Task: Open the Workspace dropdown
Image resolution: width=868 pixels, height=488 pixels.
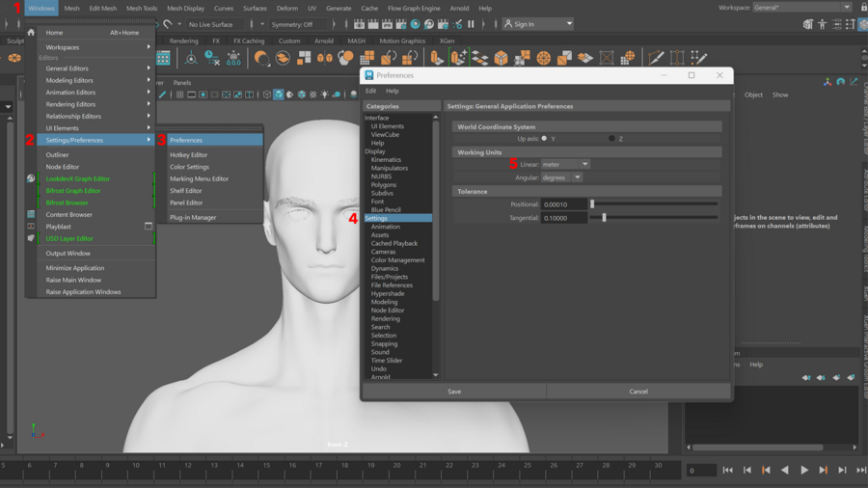Action: pyautogui.click(x=802, y=8)
